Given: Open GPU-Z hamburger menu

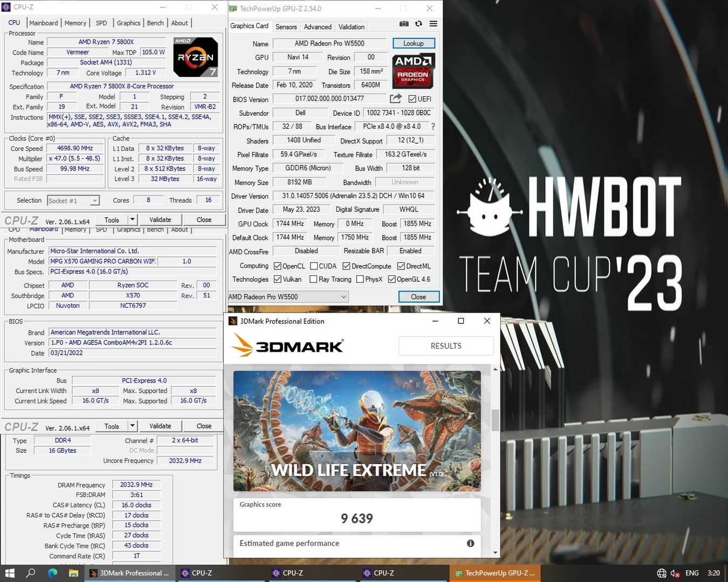Looking at the screenshot, I should point(433,24).
